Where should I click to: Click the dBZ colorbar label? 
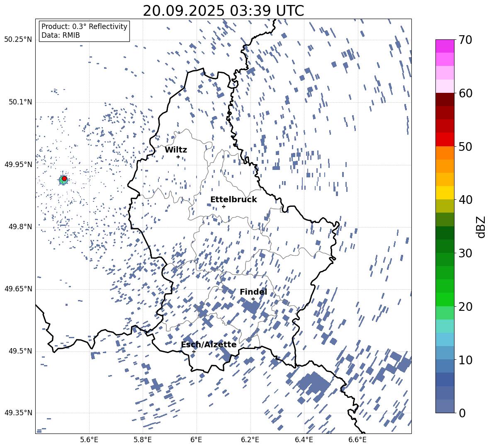click(481, 227)
